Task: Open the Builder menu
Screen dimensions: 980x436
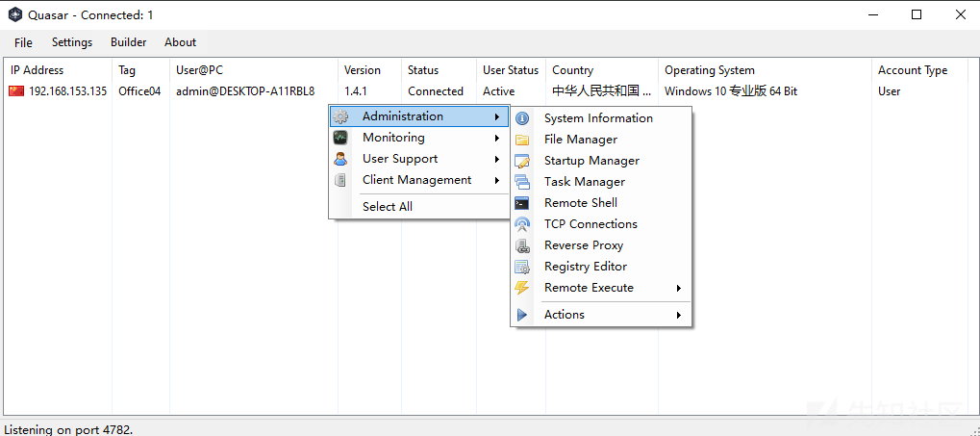Action: 129,42
